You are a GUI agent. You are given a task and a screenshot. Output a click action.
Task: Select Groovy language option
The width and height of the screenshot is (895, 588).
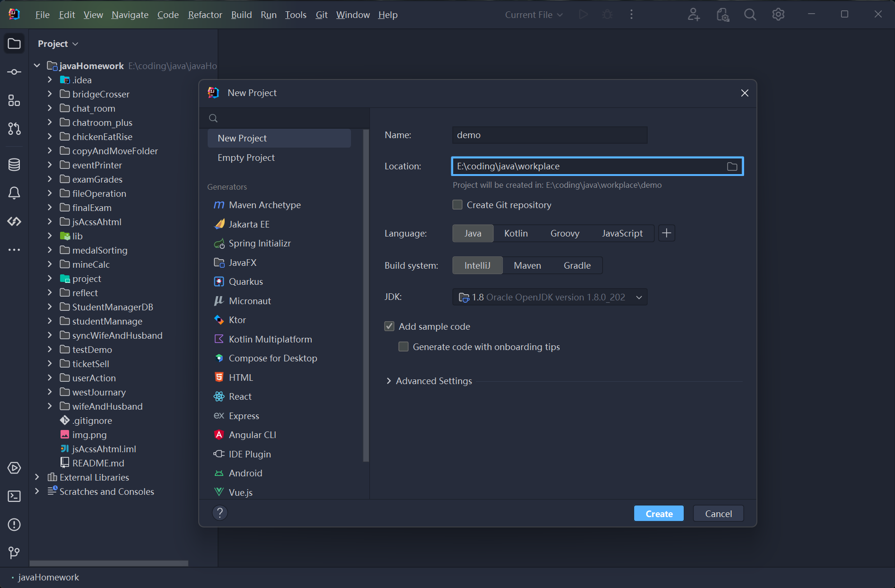click(x=565, y=233)
